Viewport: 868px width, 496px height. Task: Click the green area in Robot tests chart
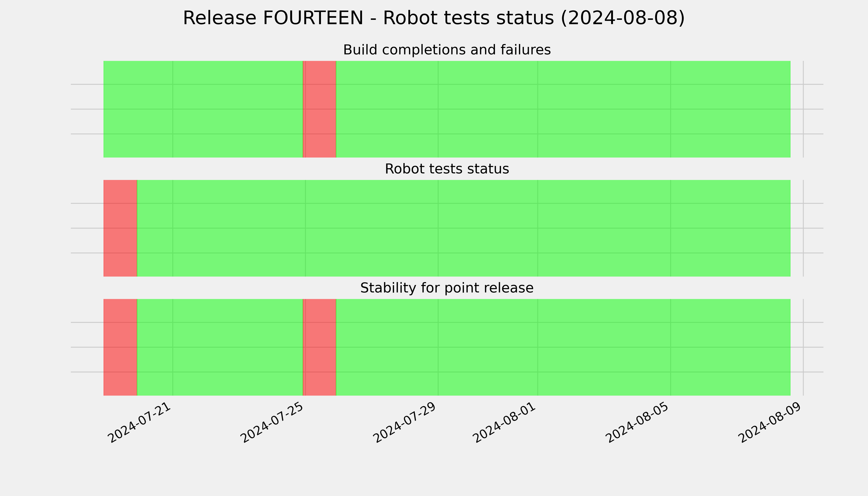coord(464,228)
